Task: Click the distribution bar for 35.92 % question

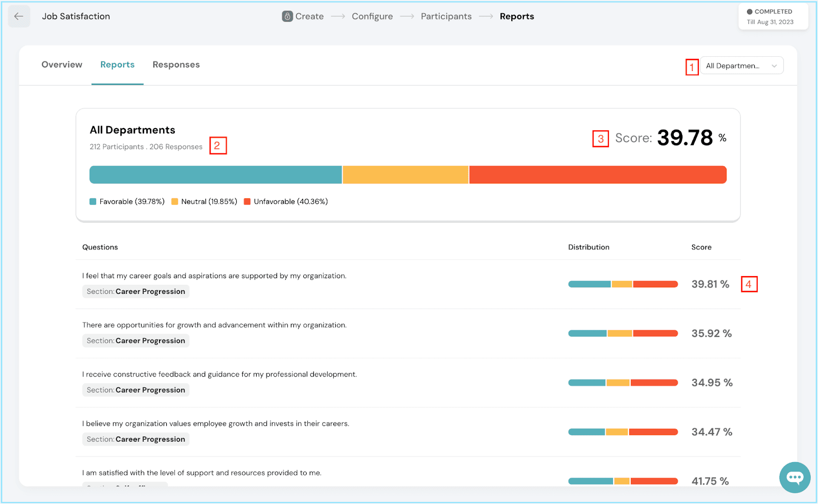Action: pos(623,333)
